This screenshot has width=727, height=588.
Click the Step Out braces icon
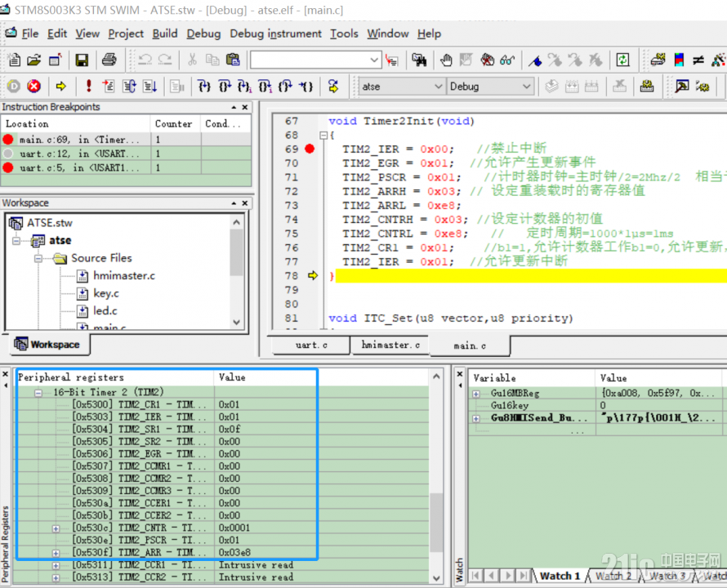[x=286, y=87]
